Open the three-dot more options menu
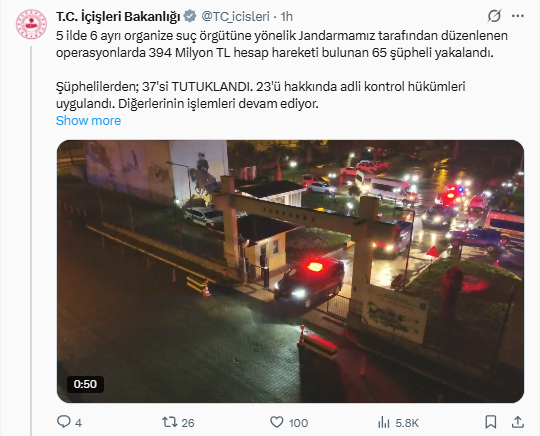Viewport: 540px width, 436px height. click(518, 16)
